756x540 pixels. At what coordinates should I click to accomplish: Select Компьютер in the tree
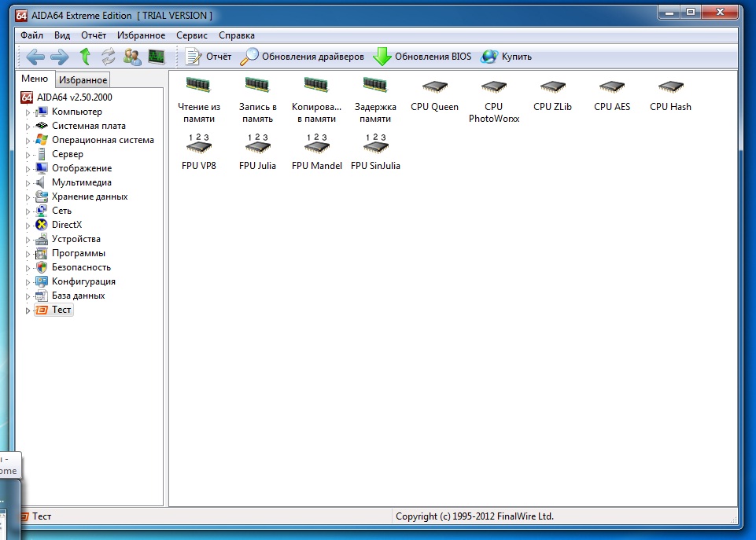(76, 112)
